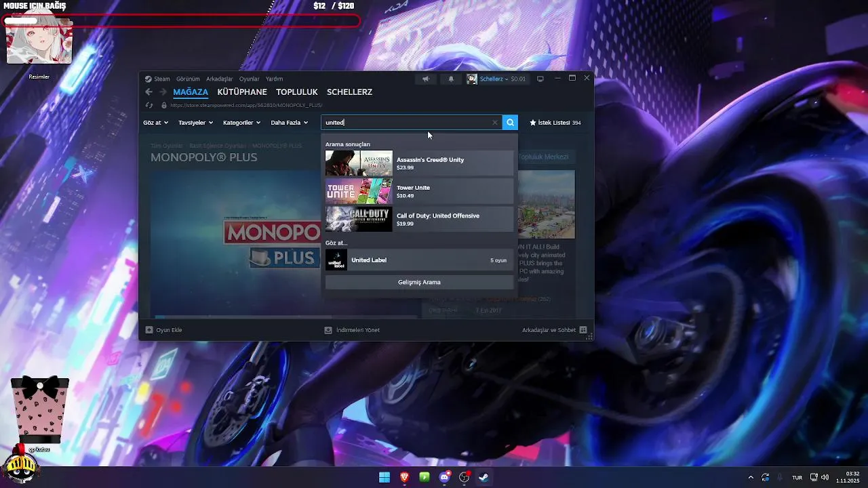Click the Call of Duty thumbnail image

359,219
